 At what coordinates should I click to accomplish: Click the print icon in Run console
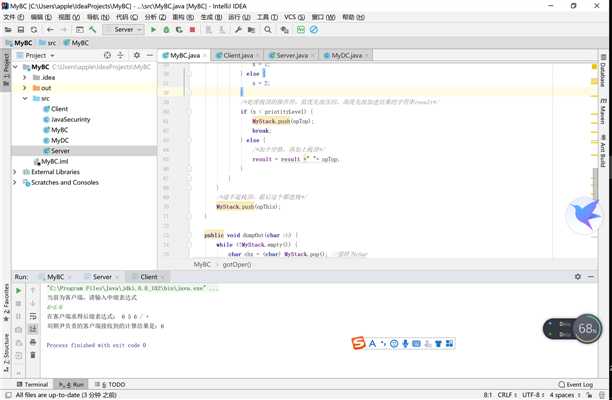click(x=33, y=342)
